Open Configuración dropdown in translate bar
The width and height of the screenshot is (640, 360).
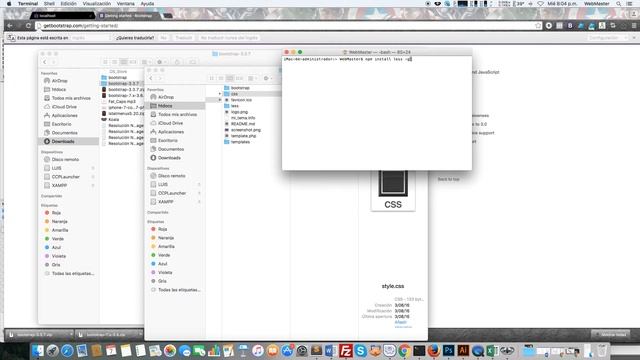click(607, 38)
